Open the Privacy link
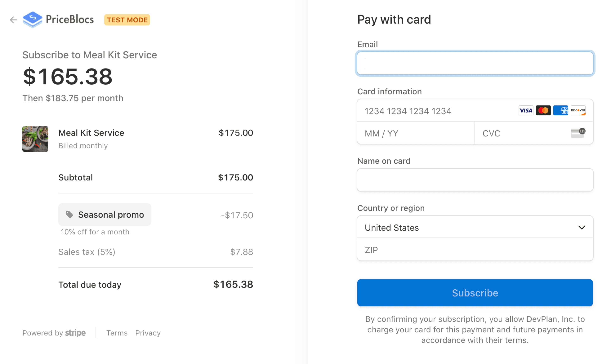This screenshot has height=364, width=611. (x=148, y=333)
